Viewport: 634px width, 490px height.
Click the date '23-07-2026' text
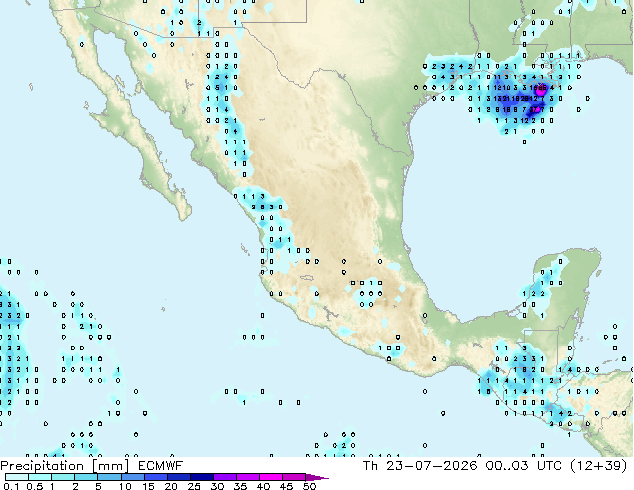[x=431, y=466]
